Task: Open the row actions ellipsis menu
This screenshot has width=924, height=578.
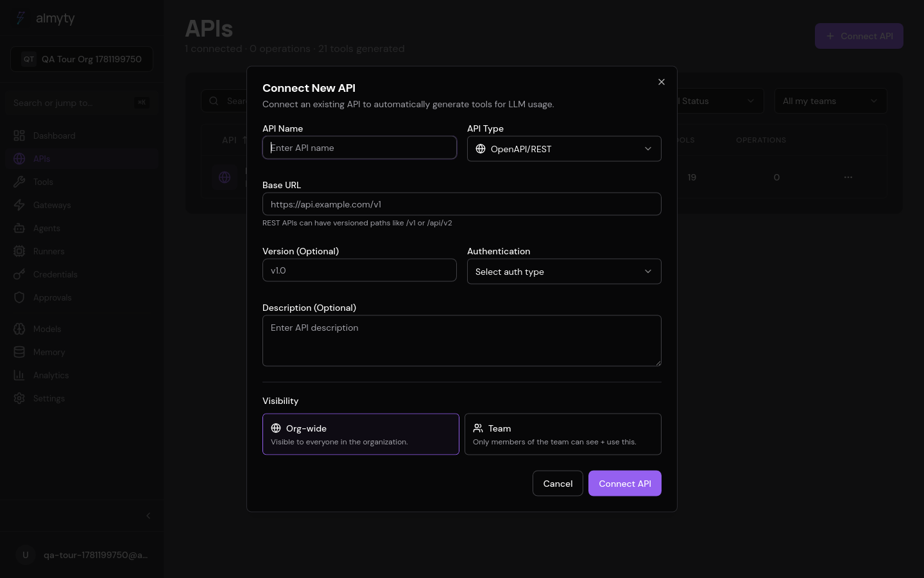Action: [x=848, y=177]
